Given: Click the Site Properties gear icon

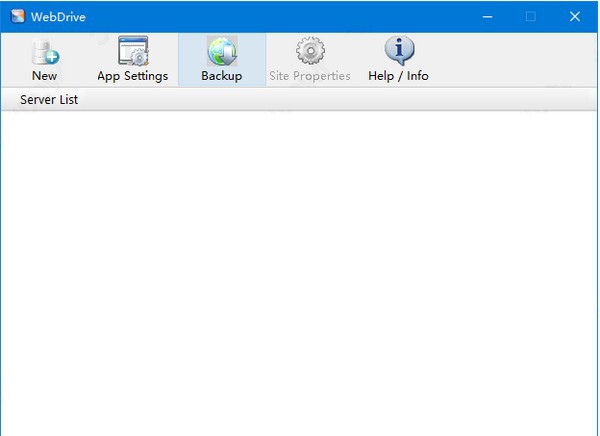Looking at the screenshot, I should [310, 51].
